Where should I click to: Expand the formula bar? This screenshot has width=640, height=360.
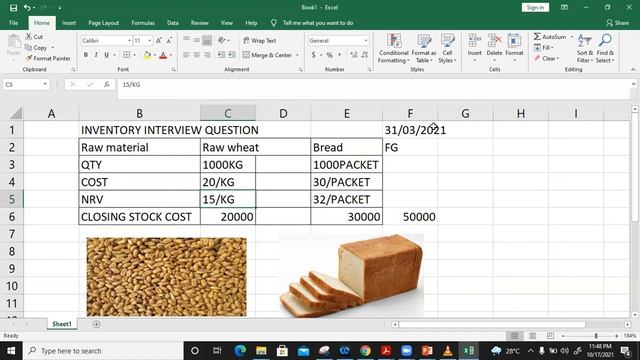[x=633, y=84]
